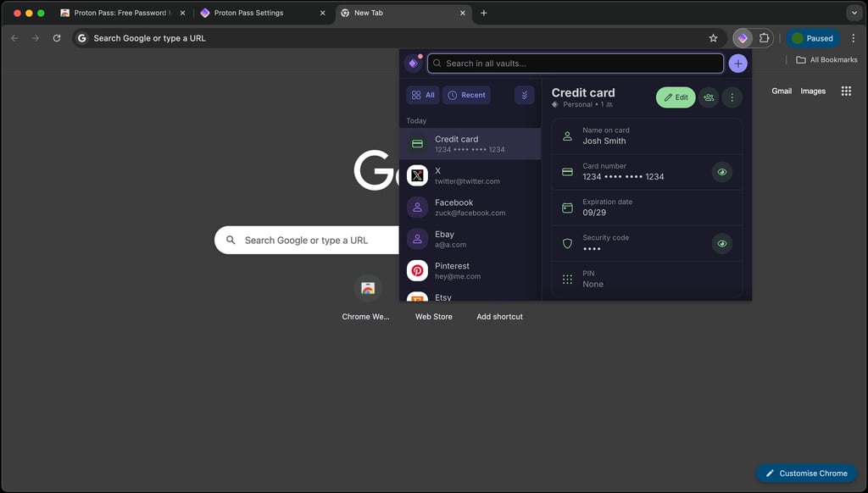Open more options for Credit card item
The image size is (868, 493).
732,97
